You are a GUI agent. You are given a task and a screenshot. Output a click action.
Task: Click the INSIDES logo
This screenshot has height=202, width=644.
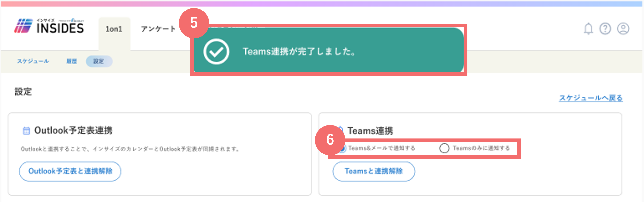(49, 26)
